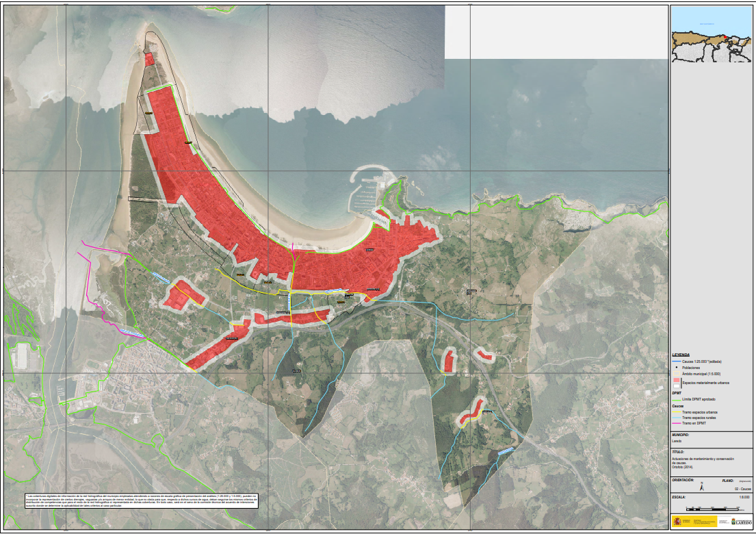The width and height of the screenshot is (756, 534).
Task: Click the yellow Tramo espacios urbanos line
Action: tap(677, 411)
